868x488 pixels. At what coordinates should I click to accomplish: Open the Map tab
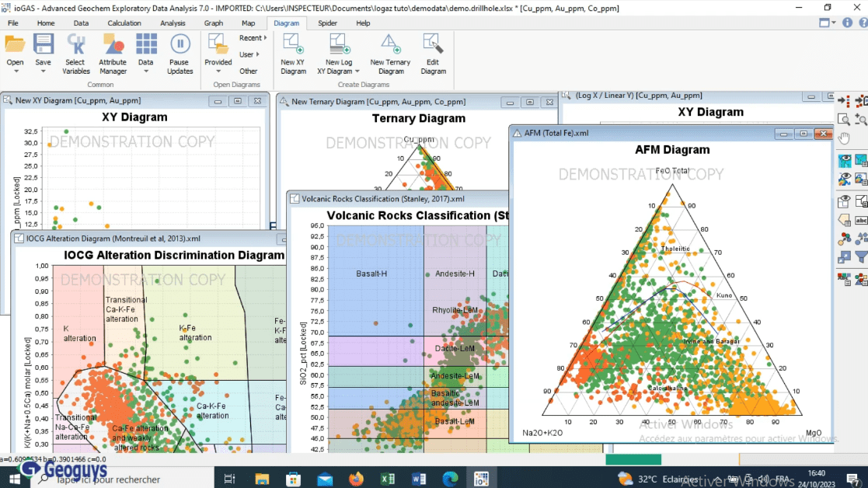[x=248, y=23]
